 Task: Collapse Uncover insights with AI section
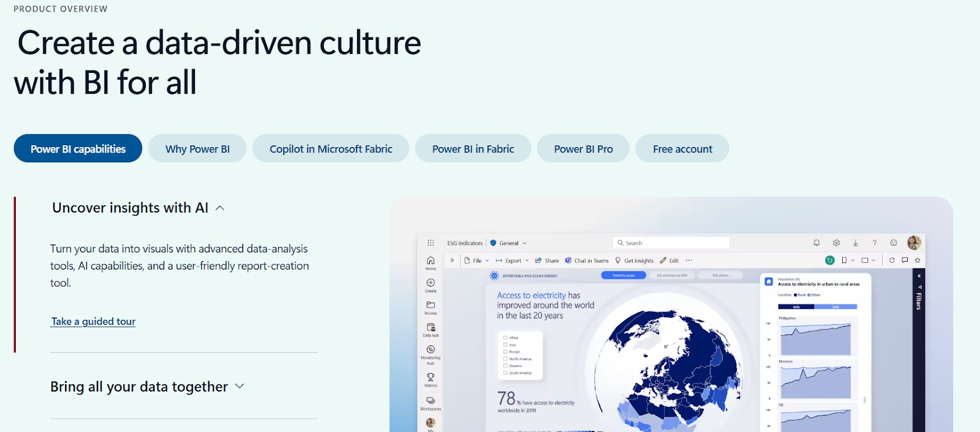click(138, 208)
